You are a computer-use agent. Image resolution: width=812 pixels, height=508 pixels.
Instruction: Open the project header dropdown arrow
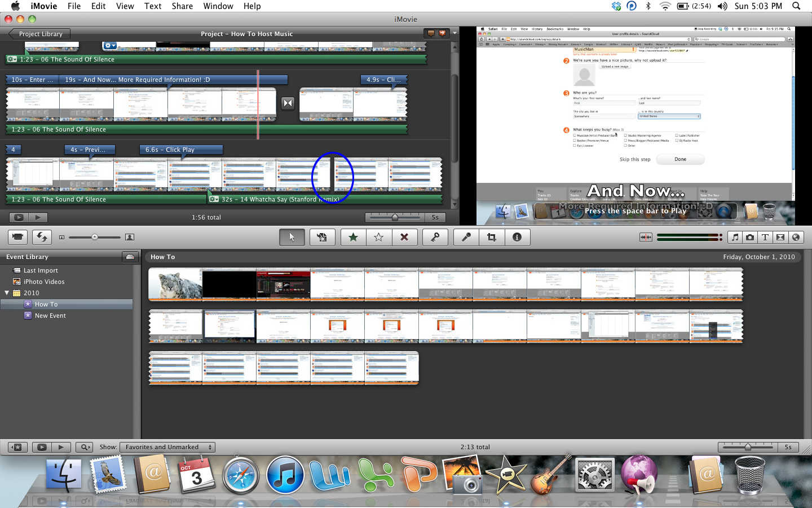tap(454, 33)
